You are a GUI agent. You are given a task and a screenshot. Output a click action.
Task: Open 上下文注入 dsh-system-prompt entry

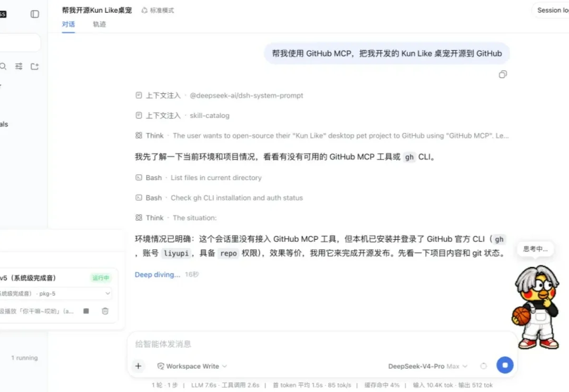(x=219, y=95)
